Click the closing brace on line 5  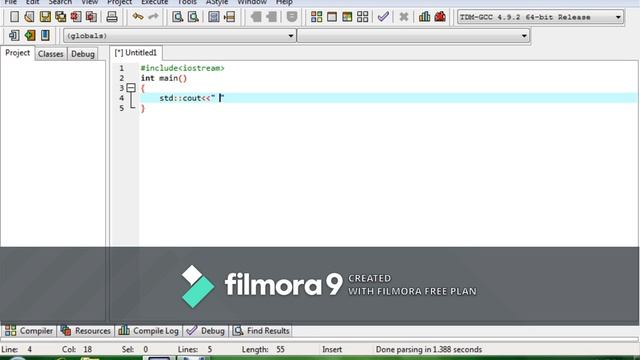pos(143,108)
